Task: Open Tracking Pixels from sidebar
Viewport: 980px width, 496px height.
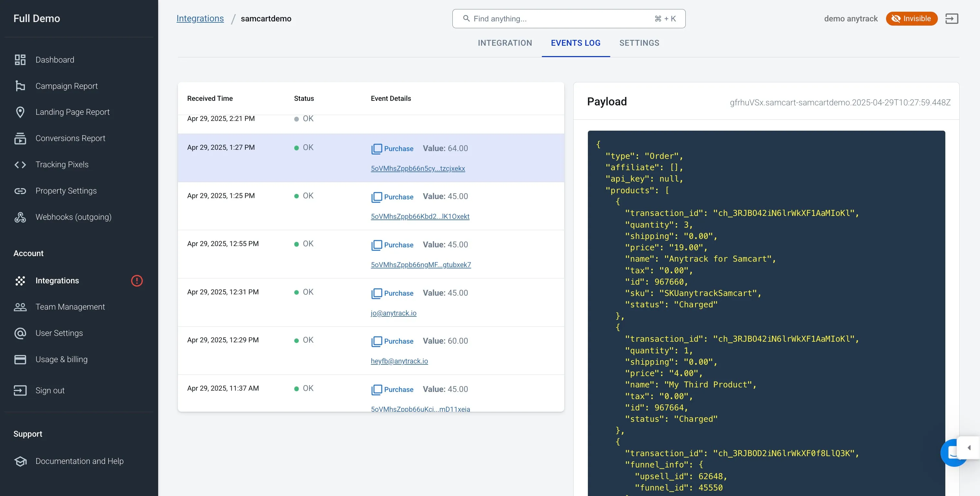Action: click(62, 165)
